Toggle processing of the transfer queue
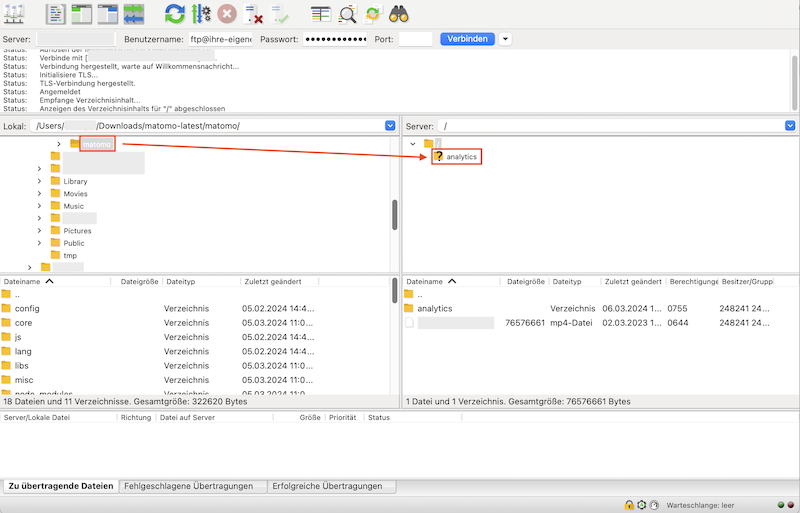800x513 pixels. [x=201, y=14]
